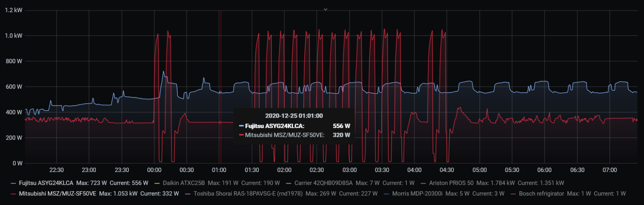The image size is (644, 205).
Task: Click the legend value 'Max: 5 W'
Action: tap(457, 194)
